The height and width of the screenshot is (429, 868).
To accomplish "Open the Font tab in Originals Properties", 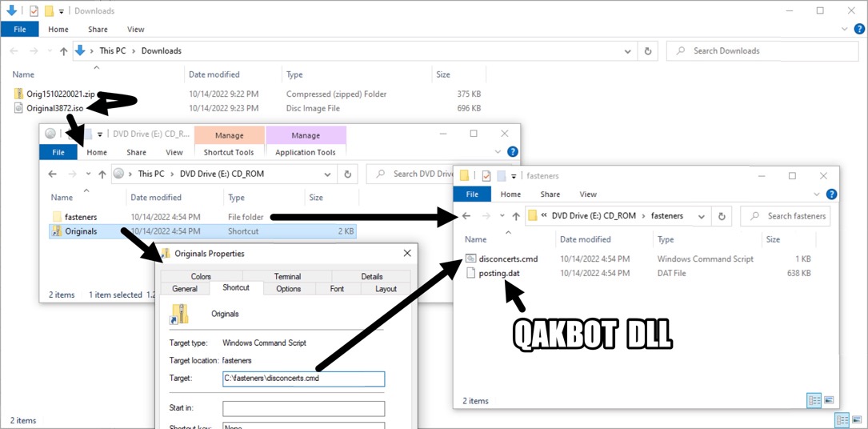I will click(337, 288).
